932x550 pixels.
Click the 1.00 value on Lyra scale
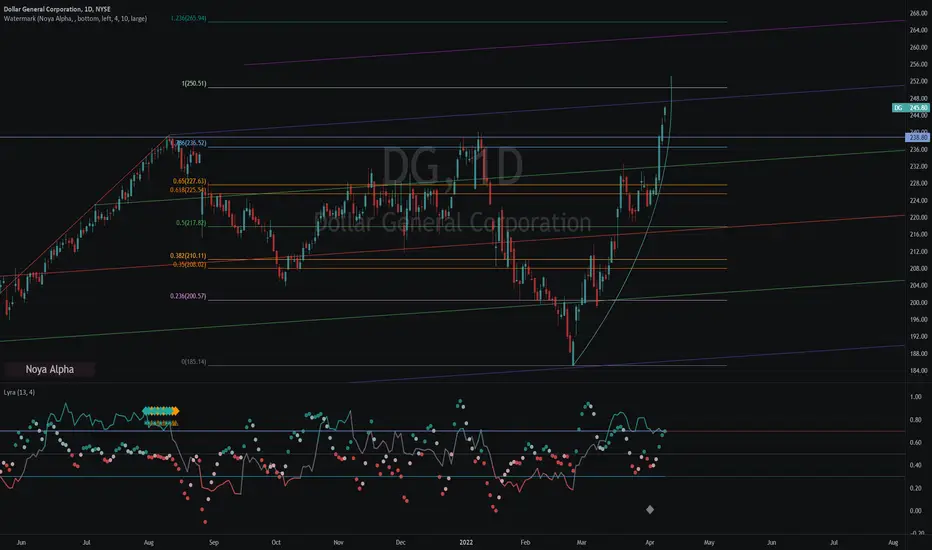coord(916,397)
